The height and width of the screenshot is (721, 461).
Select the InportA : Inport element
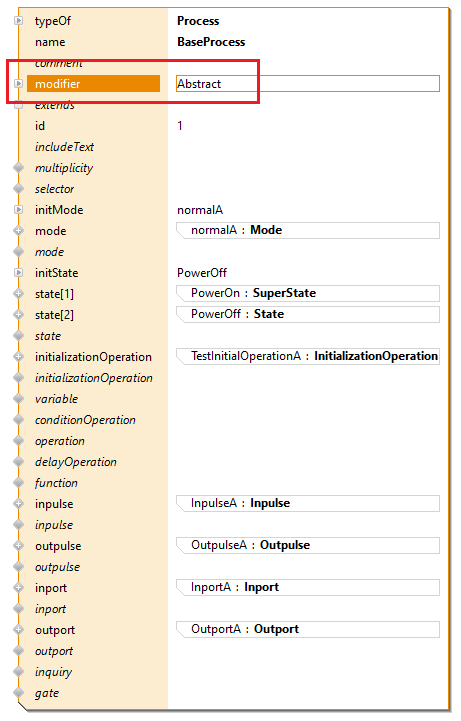pyautogui.click(x=308, y=588)
